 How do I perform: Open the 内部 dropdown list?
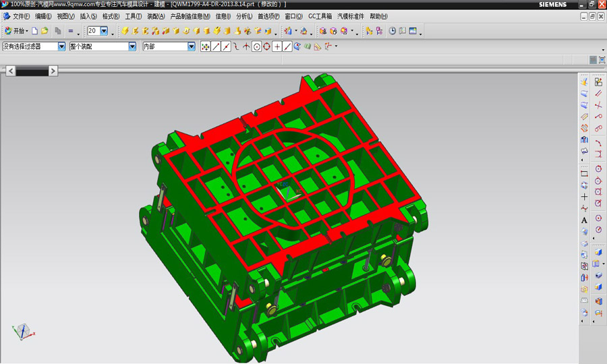coord(192,47)
